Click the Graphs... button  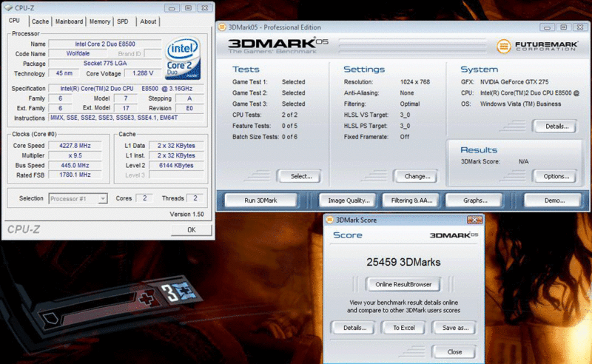pos(475,200)
